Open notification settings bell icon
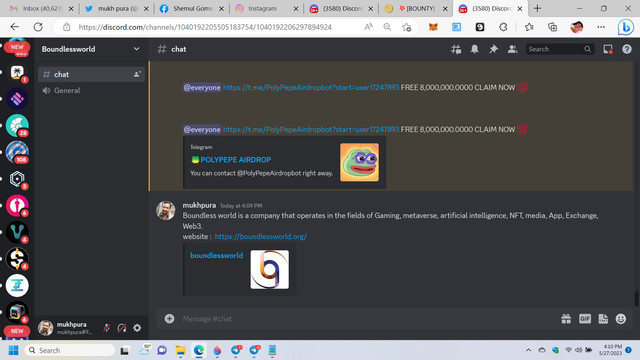The height and width of the screenshot is (360, 640). click(474, 49)
